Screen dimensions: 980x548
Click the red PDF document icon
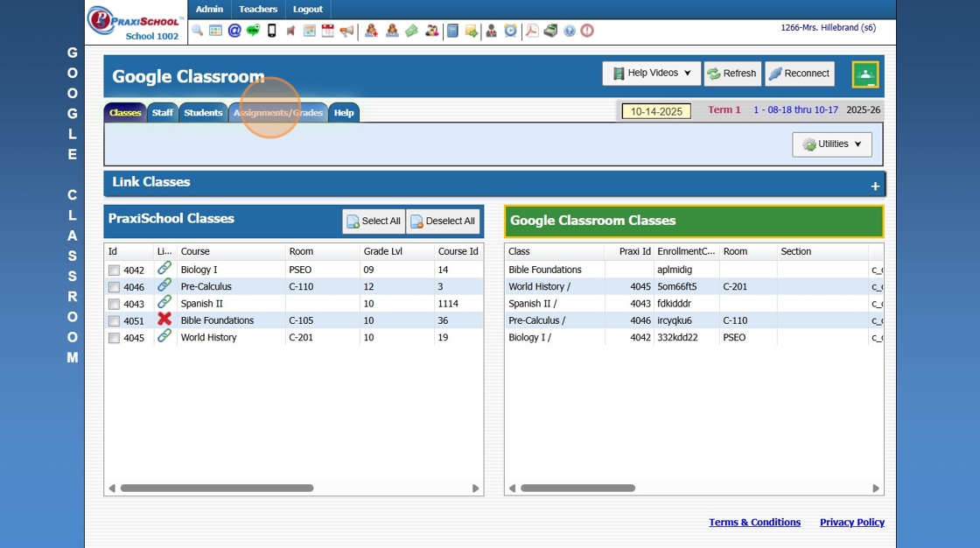(531, 31)
